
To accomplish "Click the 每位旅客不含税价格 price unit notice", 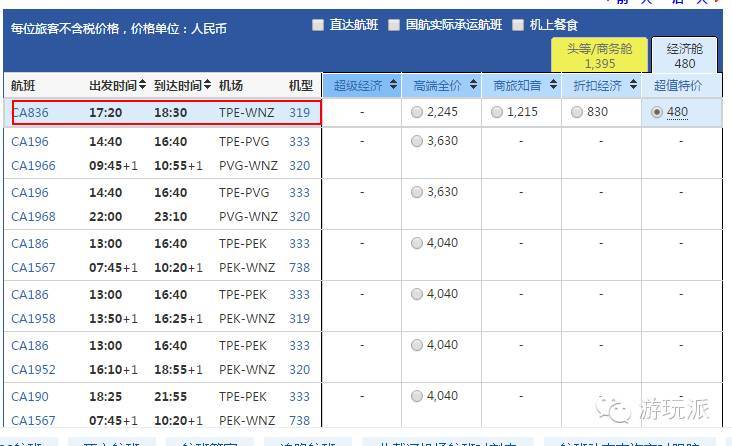I will pyautogui.click(x=119, y=29).
